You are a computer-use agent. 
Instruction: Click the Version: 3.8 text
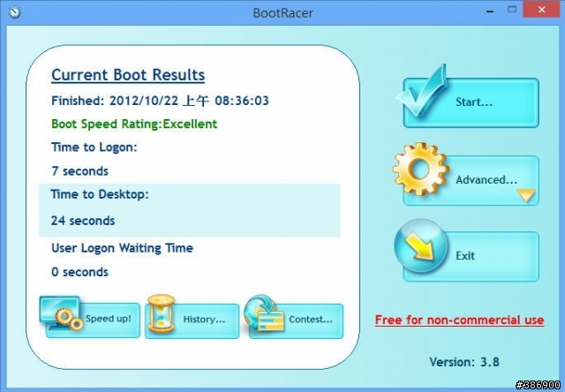coord(464,362)
